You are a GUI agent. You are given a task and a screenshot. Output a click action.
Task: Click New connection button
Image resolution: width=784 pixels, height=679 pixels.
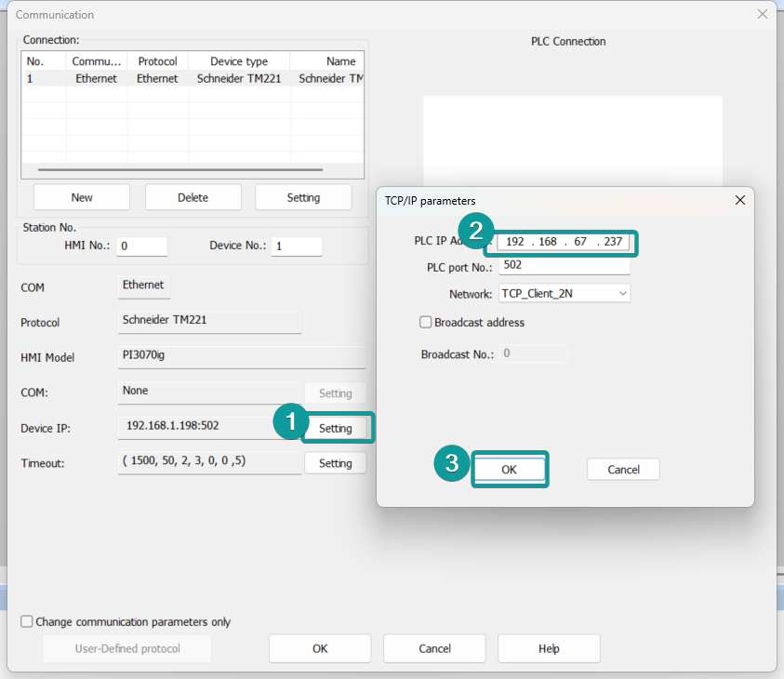82,197
